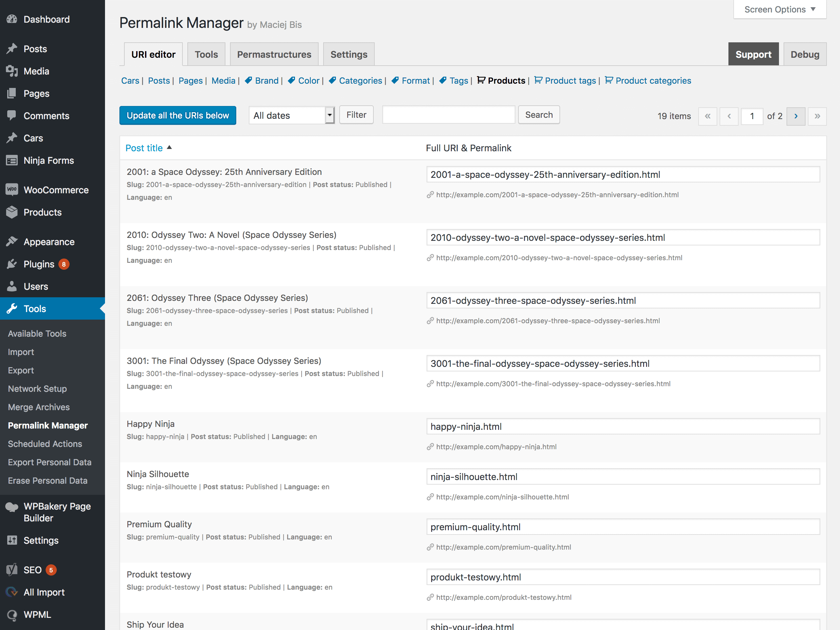The image size is (840, 630).
Task: Click Update all the URIs below
Action: 177,115
